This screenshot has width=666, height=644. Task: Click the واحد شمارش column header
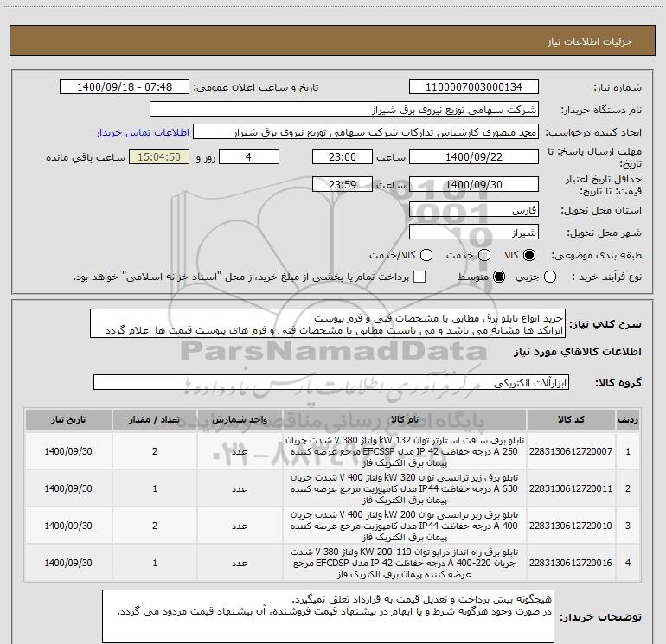pyautogui.click(x=240, y=419)
